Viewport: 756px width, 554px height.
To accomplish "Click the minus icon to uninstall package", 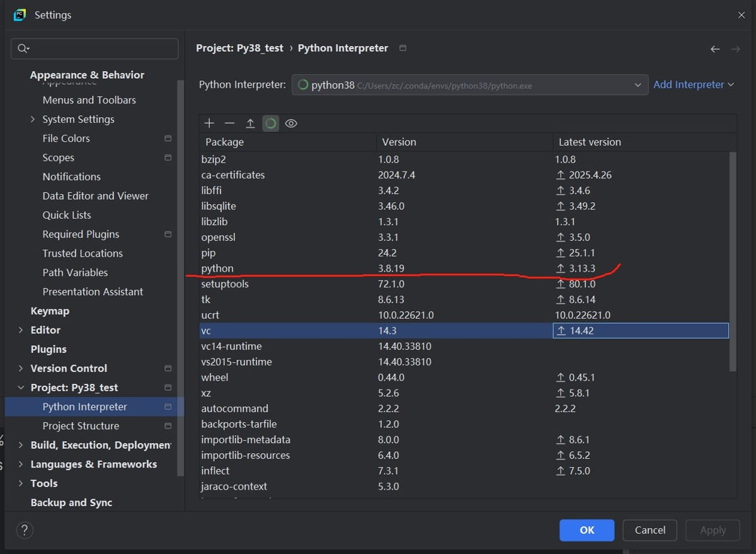I will (230, 124).
